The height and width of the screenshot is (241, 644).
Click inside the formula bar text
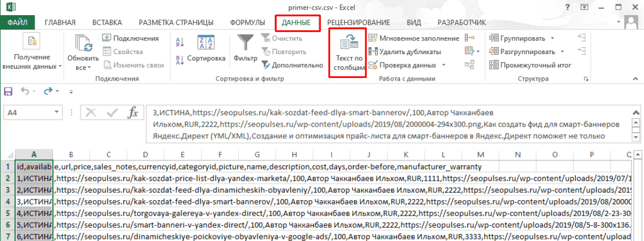pos(387,124)
